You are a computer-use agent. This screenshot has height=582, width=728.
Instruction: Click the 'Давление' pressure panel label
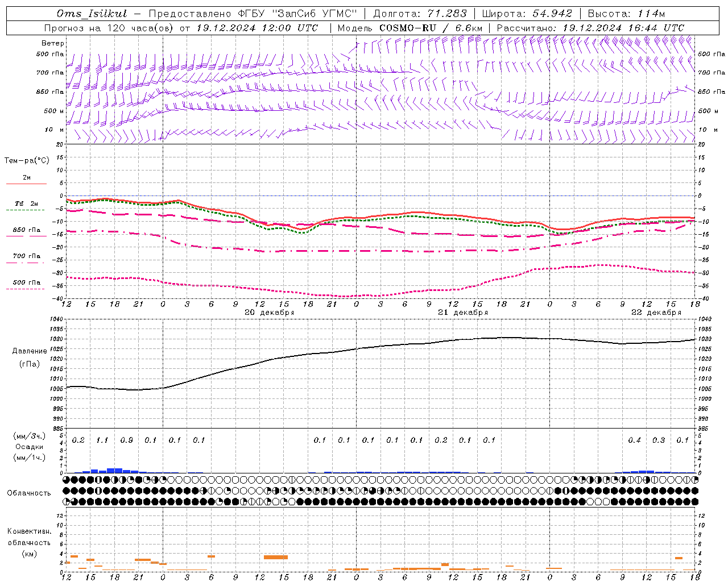[x=30, y=351]
